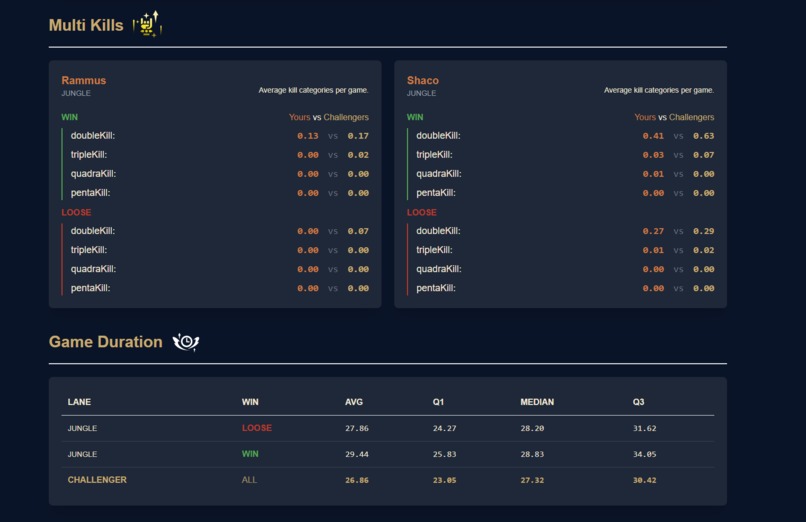Click the Q3 column header
Screen dimensions: 806x522
[638, 402]
